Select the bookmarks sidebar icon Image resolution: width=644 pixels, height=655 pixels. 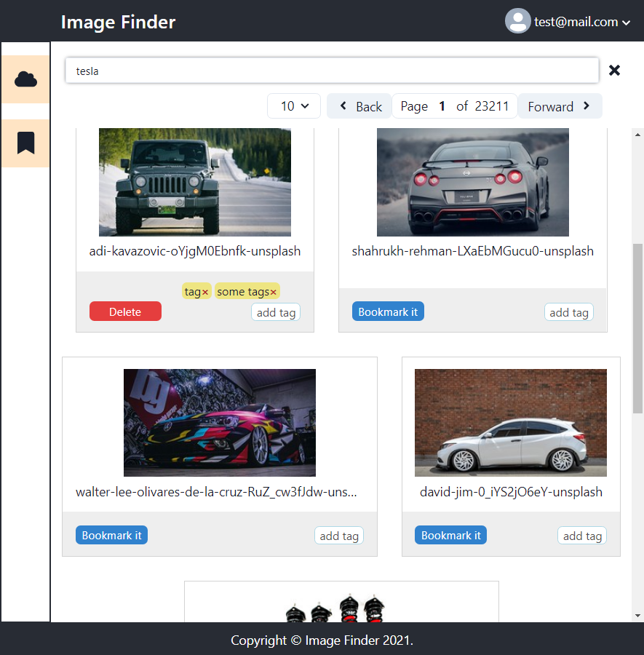click(x=25, y=143)
